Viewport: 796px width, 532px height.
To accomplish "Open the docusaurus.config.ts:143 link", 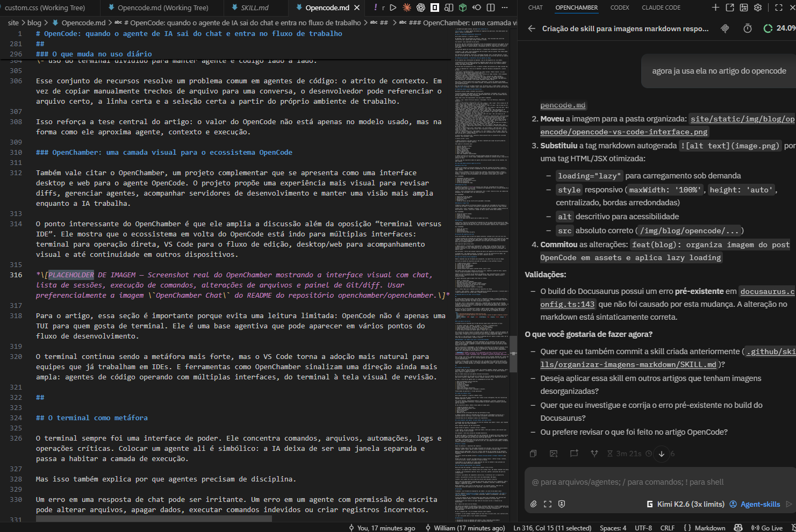I will tap(668, 298).
